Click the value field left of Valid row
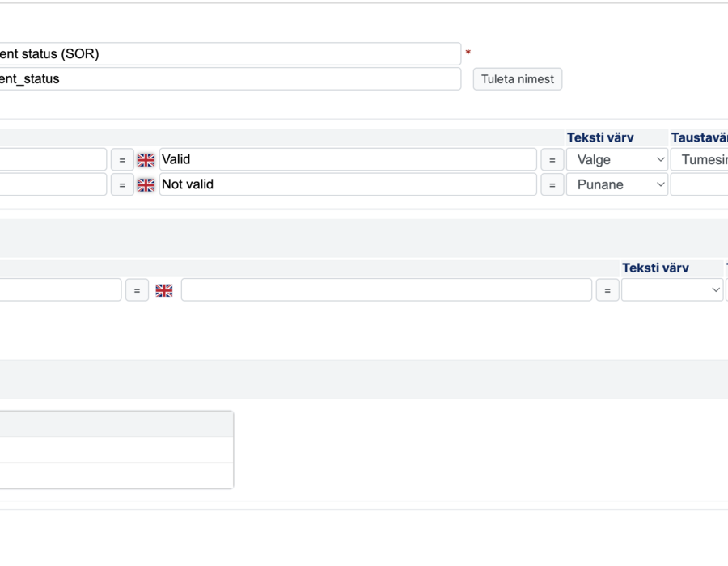Image resolution: width=728 pixels, height=566 pixels. pyautogui.click(x=53, y=159)
